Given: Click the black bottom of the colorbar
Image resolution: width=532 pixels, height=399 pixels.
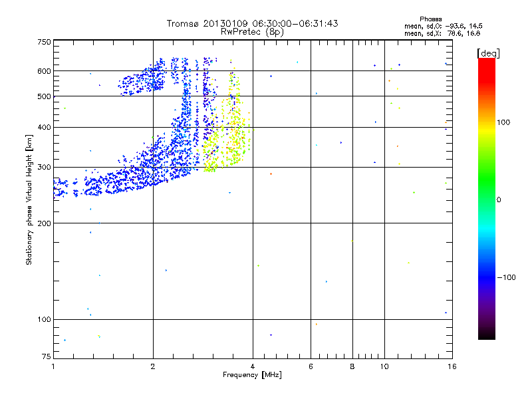Looking at the screenshot, I should [487, 334].
